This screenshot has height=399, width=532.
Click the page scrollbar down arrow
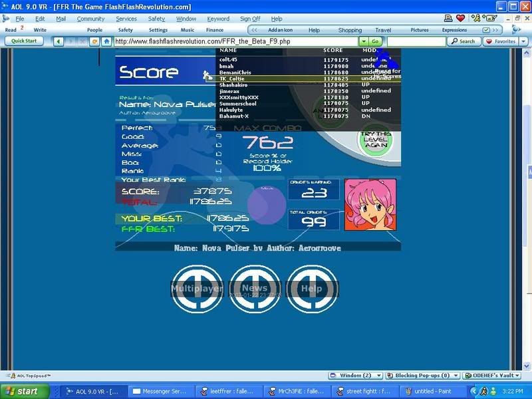coord(527,366)
